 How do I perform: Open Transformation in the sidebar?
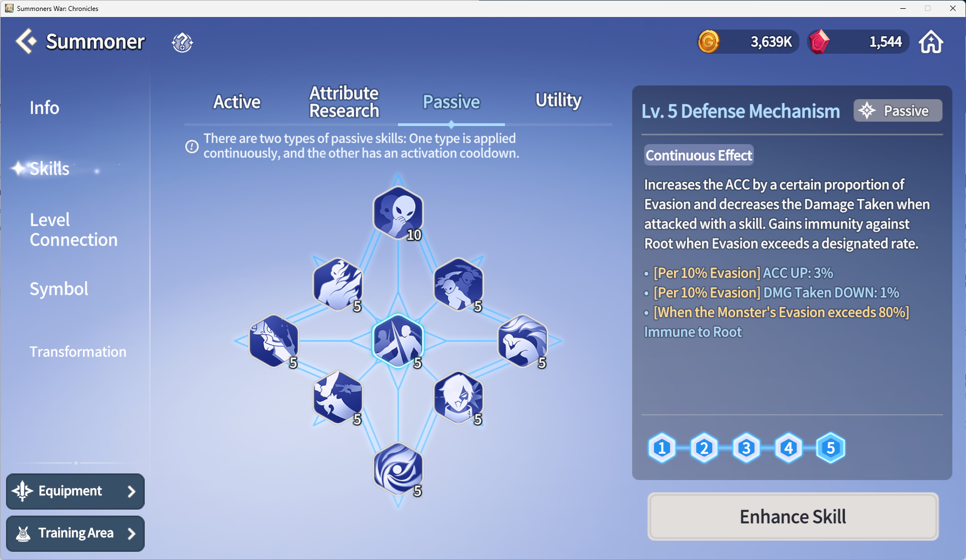tap(78, 352)
